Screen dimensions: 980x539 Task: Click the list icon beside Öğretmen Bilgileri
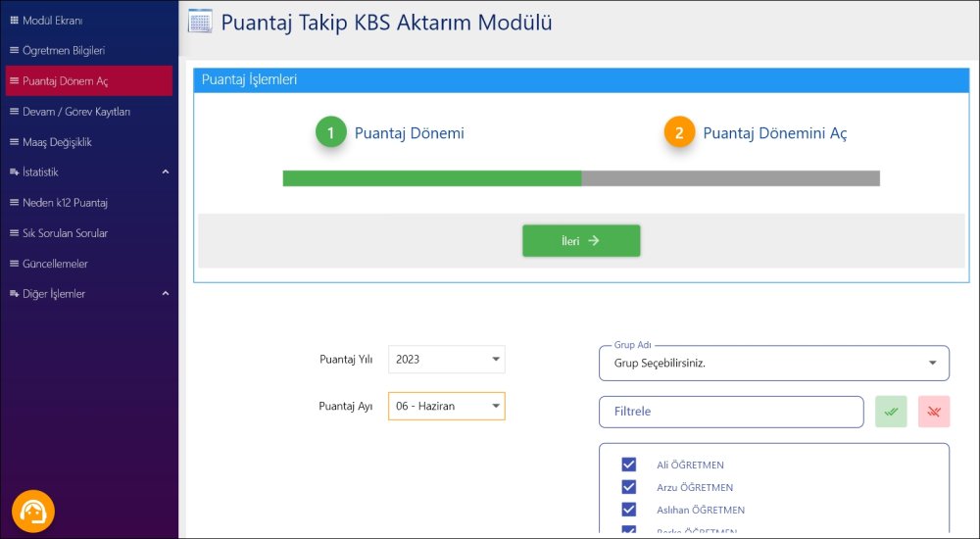point(14,50)
